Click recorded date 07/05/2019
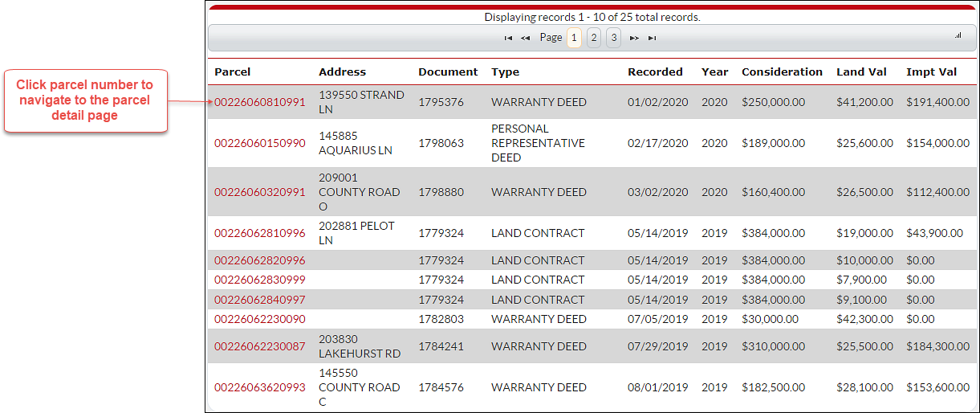 tap(658, 319)
